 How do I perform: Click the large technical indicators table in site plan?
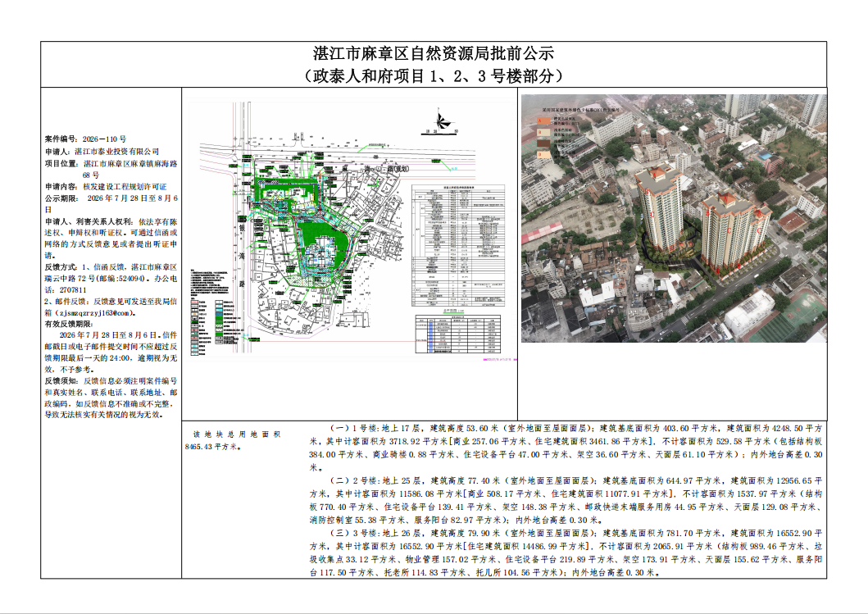click(x=458, y=245)
